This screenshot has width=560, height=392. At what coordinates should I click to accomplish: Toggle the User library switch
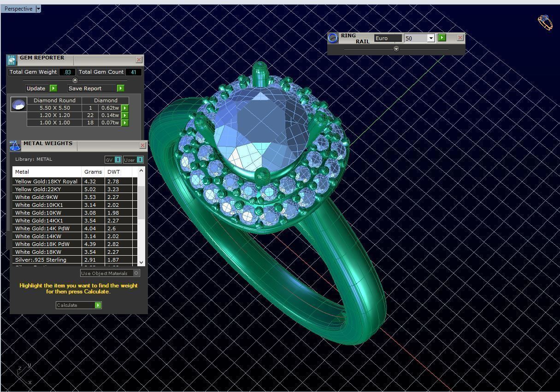pos(133,160)
